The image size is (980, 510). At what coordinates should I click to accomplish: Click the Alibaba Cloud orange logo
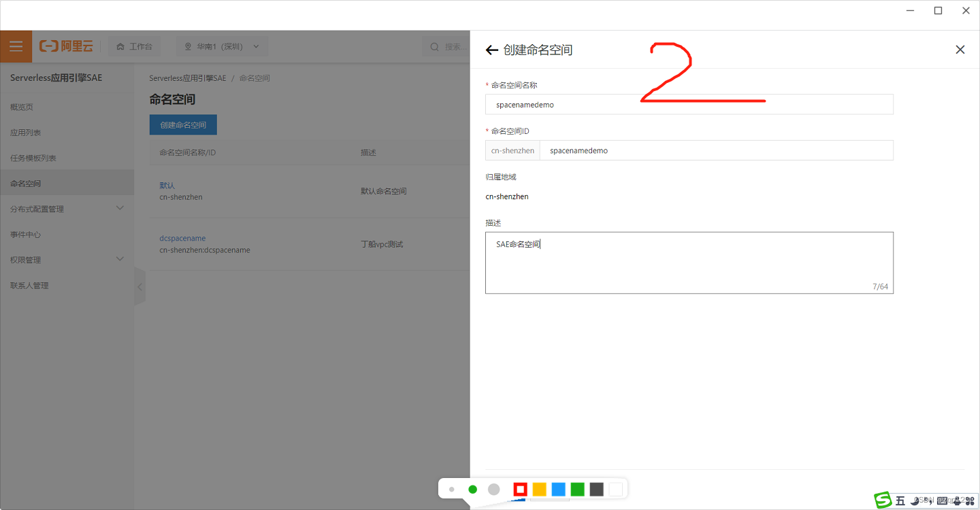(67, 46)
